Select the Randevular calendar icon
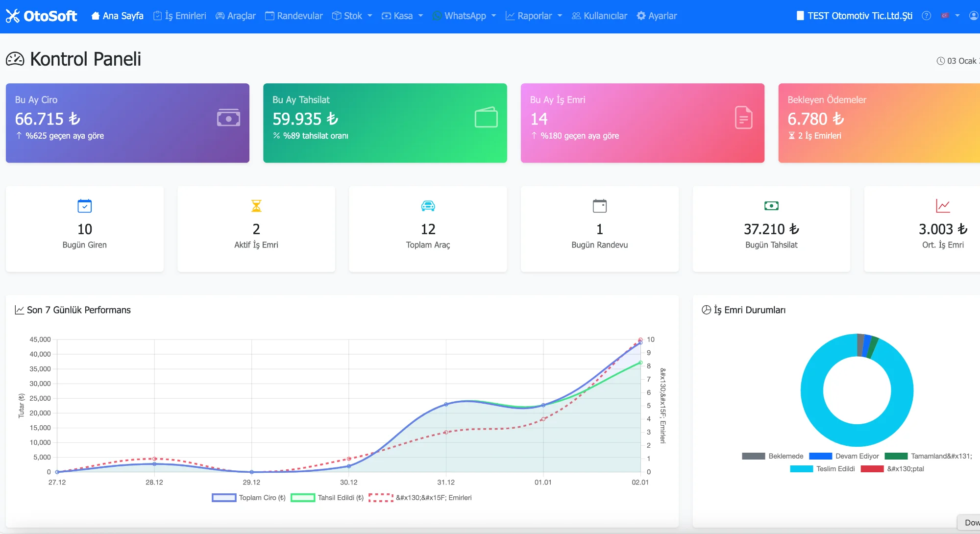The width and height of the screenshot is (980, 534). [269, 16]
